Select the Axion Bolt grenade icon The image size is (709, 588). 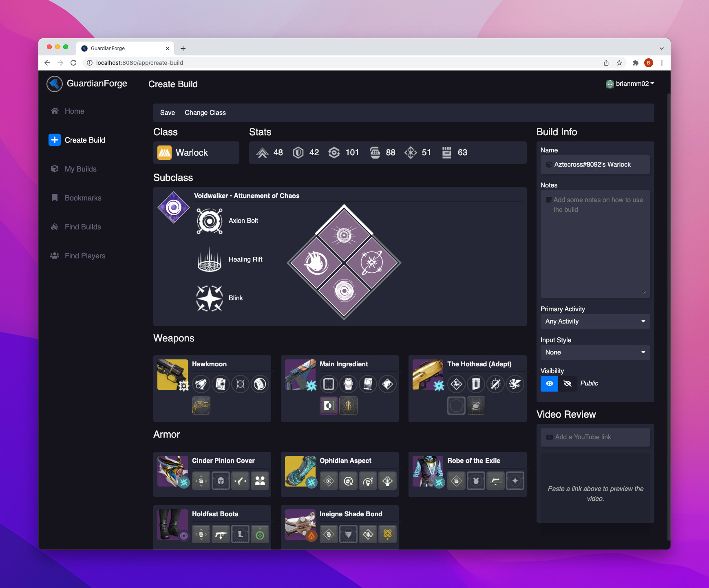point(210,221)
